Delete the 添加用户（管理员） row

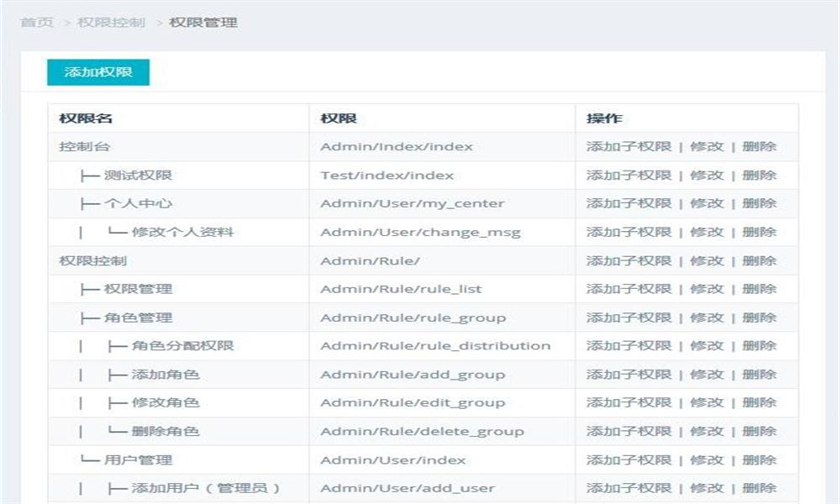[759, 488]
